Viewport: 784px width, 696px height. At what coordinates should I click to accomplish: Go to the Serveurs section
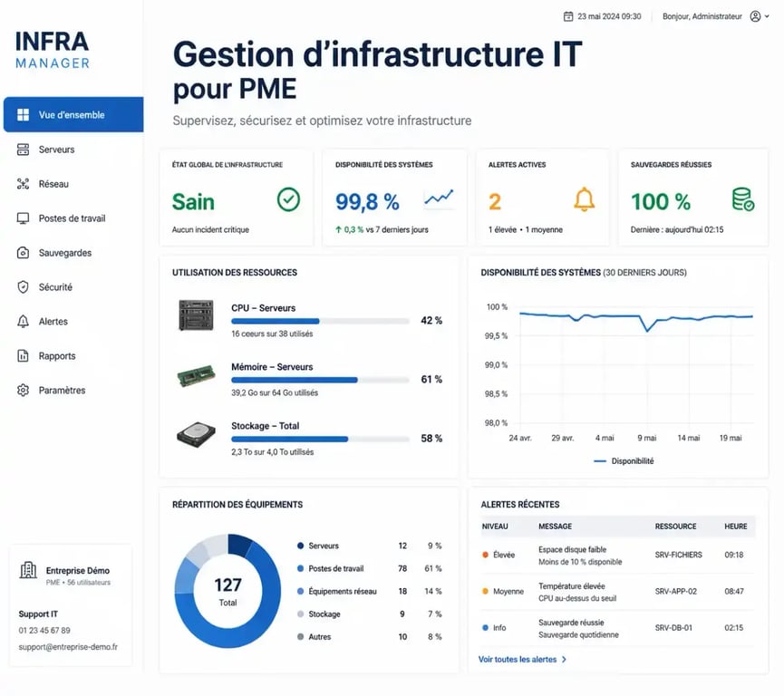(x=73, y=149)
